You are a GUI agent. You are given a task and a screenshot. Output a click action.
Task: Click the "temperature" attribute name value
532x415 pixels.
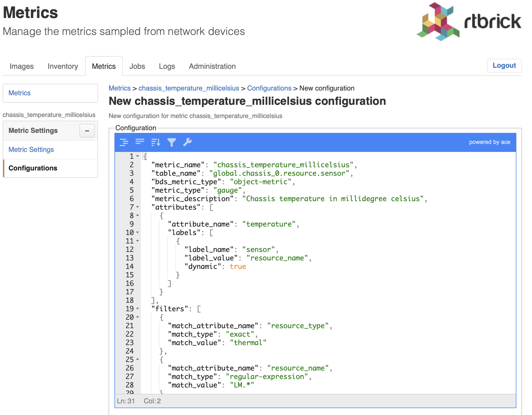[x=269, y=224]
